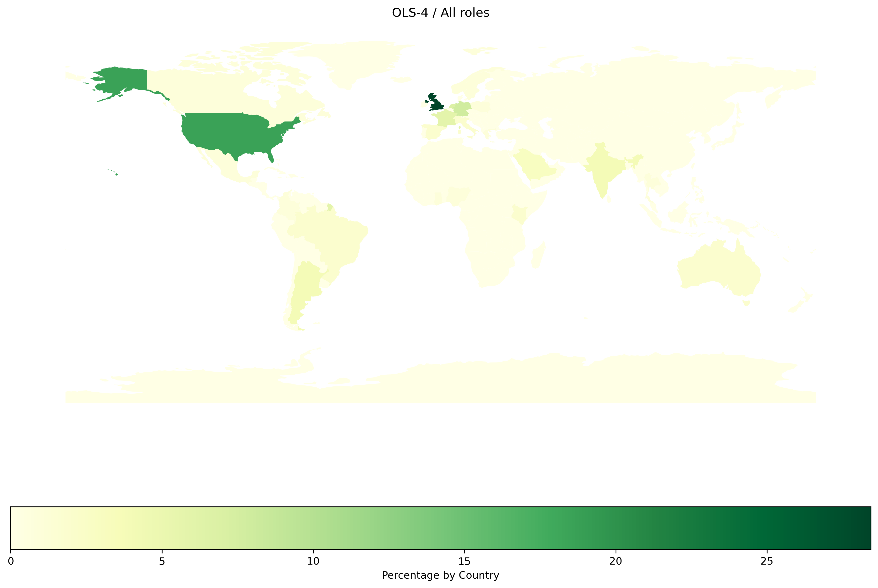Click the chart title 'OLS-4 / All roles'
Screen dimensions: 878x588
440,13
